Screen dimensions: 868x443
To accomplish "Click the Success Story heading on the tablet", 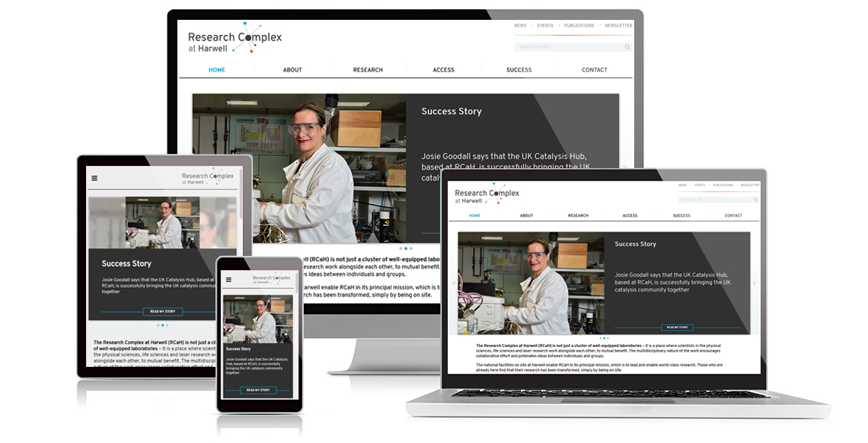I will [x=126, y=264].
